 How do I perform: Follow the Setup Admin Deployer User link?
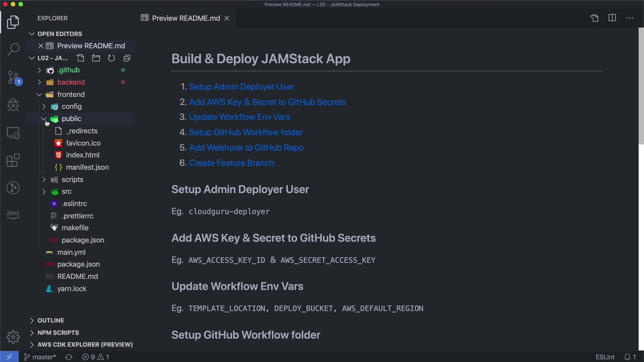click(241, 87)
